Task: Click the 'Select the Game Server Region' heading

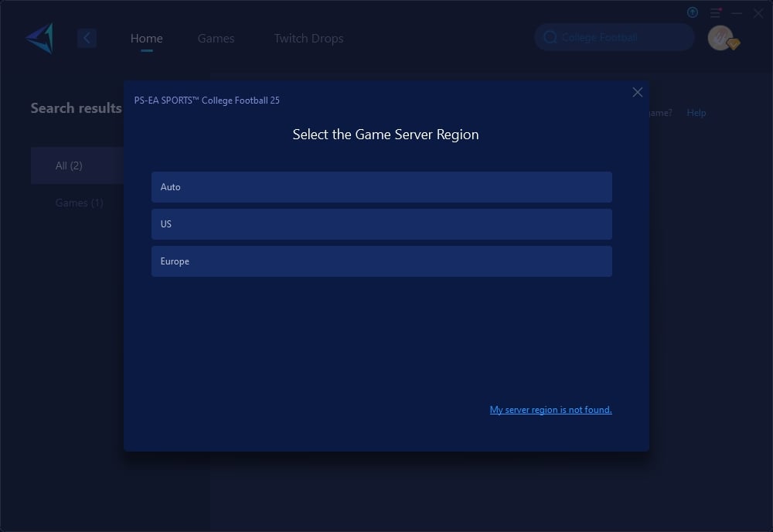Action: pyautogui.click(x=386, y=135)
